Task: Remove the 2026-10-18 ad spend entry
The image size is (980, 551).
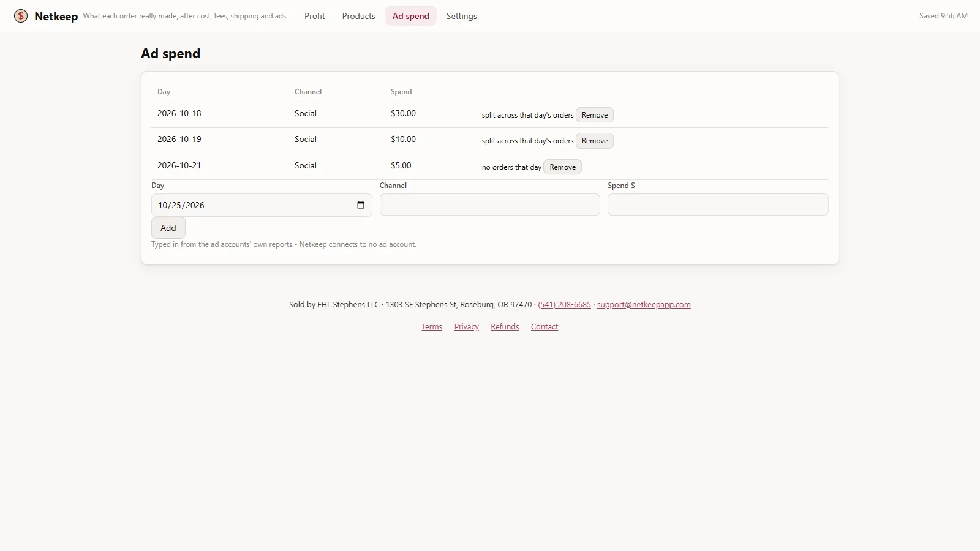Action: tap(595, 115)
